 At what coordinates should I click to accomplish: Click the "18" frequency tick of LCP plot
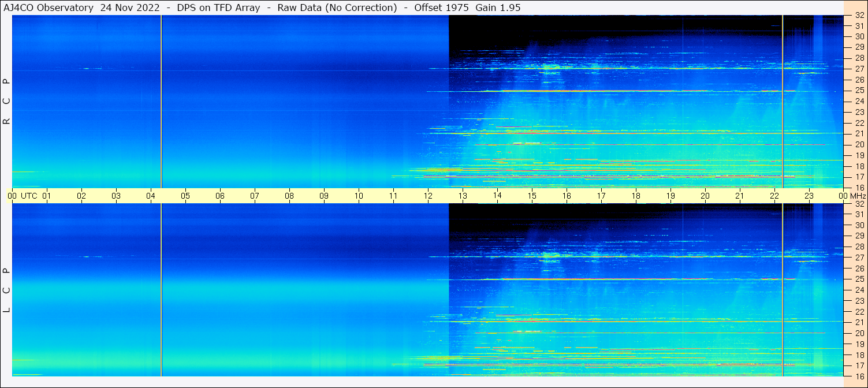coord(859,355)
